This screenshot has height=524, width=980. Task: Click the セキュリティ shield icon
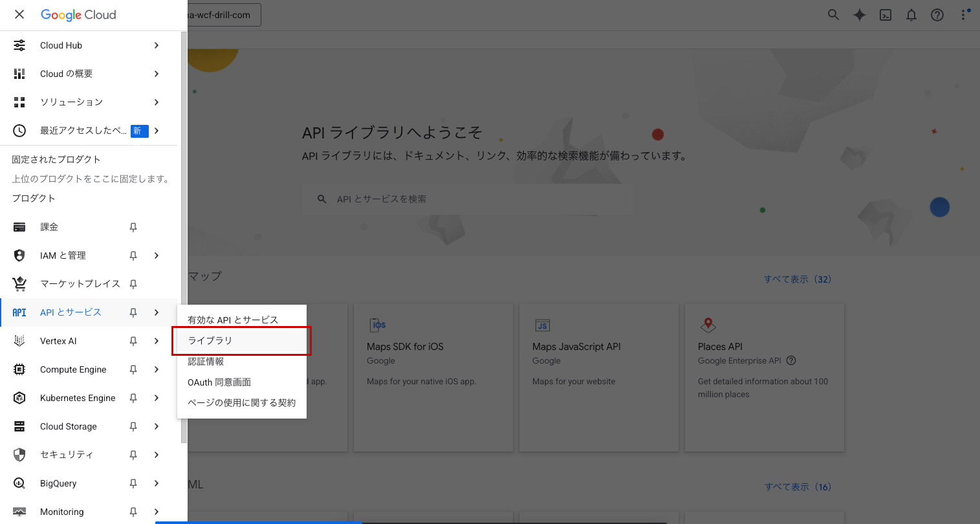pyautogui.click(x=19, y=455)
